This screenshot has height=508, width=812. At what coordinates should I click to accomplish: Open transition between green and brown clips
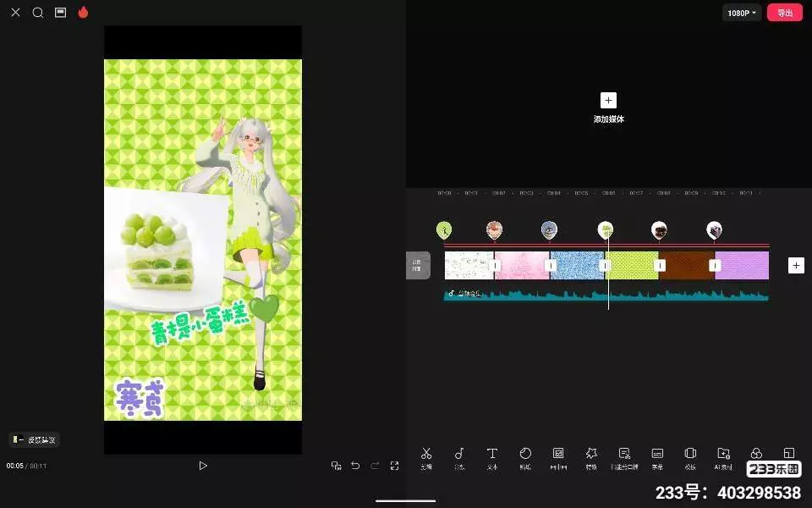click(x=660, y=265)
